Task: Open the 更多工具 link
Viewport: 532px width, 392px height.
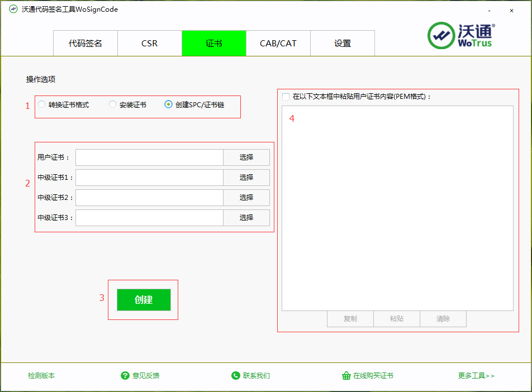Action: pyautogui.click(x=476, y=376)
